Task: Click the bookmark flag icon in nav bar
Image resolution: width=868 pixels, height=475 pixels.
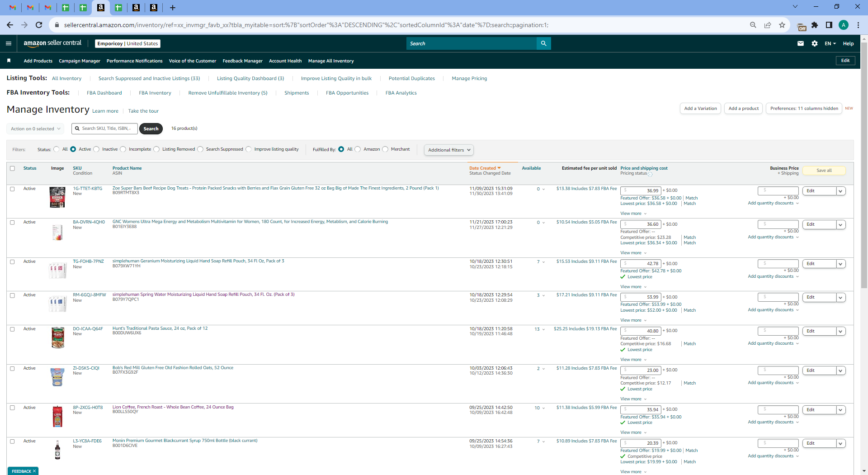Action: pos(9,61)
